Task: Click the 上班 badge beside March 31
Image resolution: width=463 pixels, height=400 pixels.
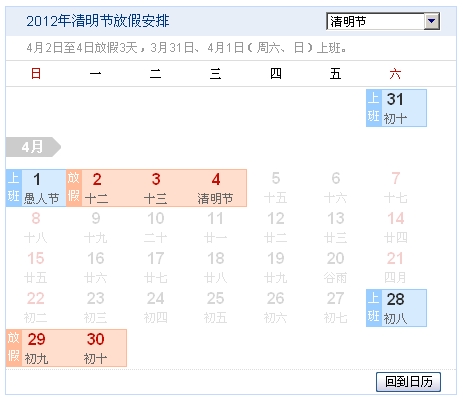Action: pos(374,108)
